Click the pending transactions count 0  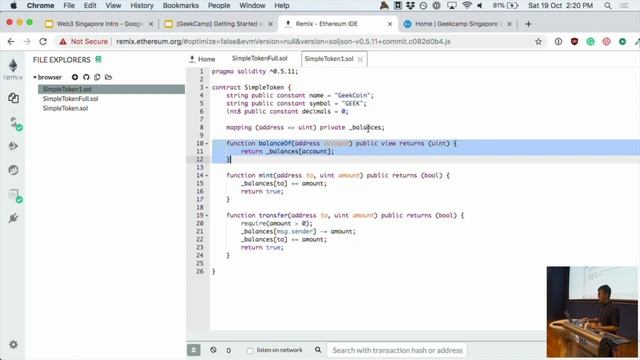tap(229, 350)
